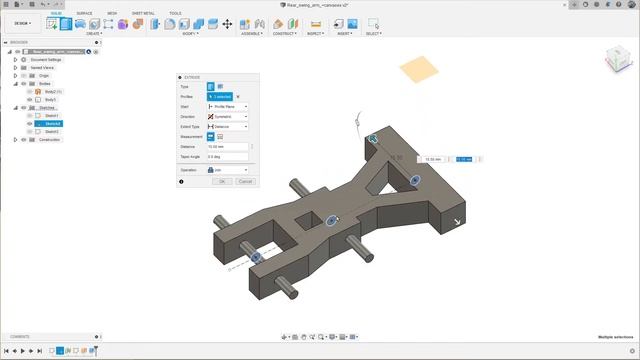Select the Move/Copy arrows tool
Image resolution: width=640 pixels, height=360 pixels.
pos(227,24)
